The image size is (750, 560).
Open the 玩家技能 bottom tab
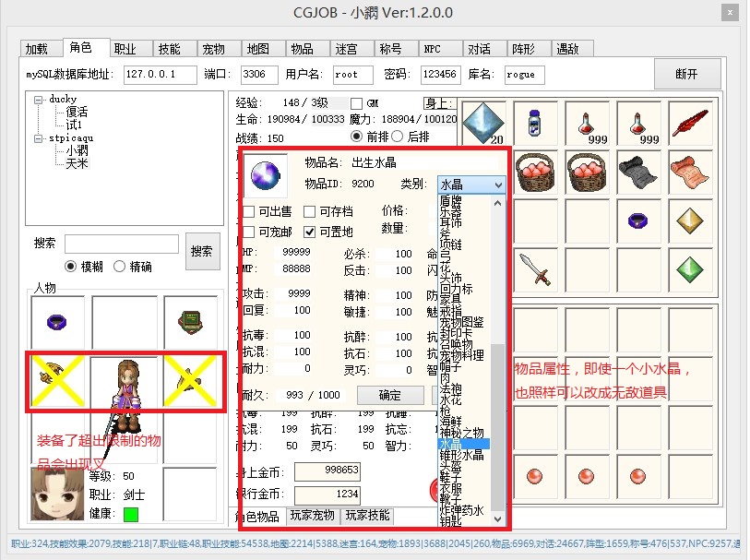[367, 516]
